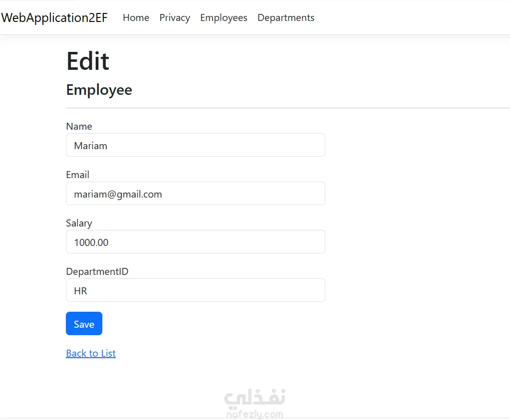Navigate to the Employees page
This screenshot has height=420, width=510.
pyautogui.click(x=224, y=17)
